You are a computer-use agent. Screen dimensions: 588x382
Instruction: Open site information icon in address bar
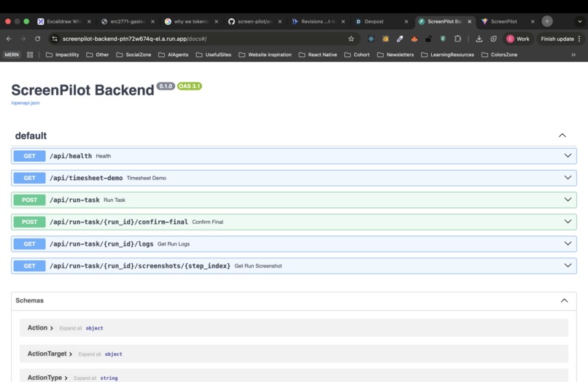(x=55, y=39)
